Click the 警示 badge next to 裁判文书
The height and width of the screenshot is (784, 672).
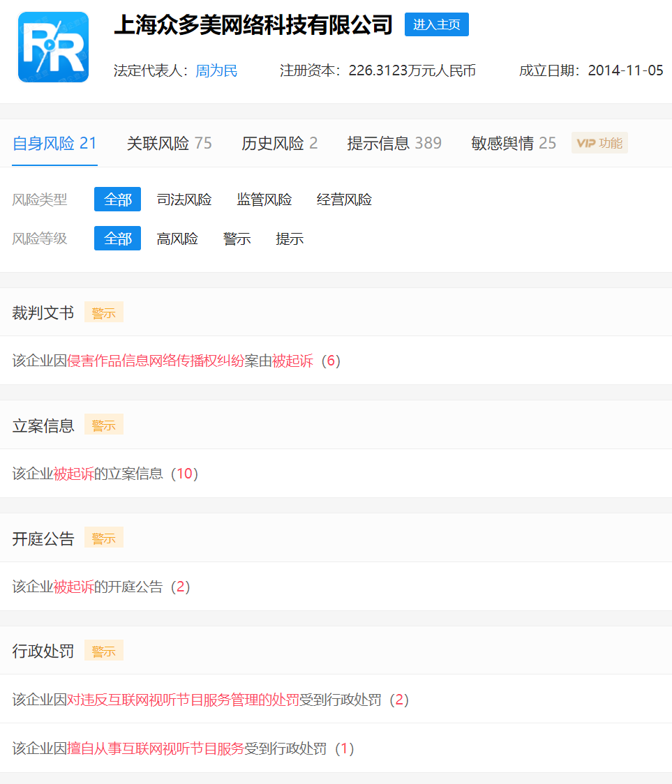(x=104, y=312)
